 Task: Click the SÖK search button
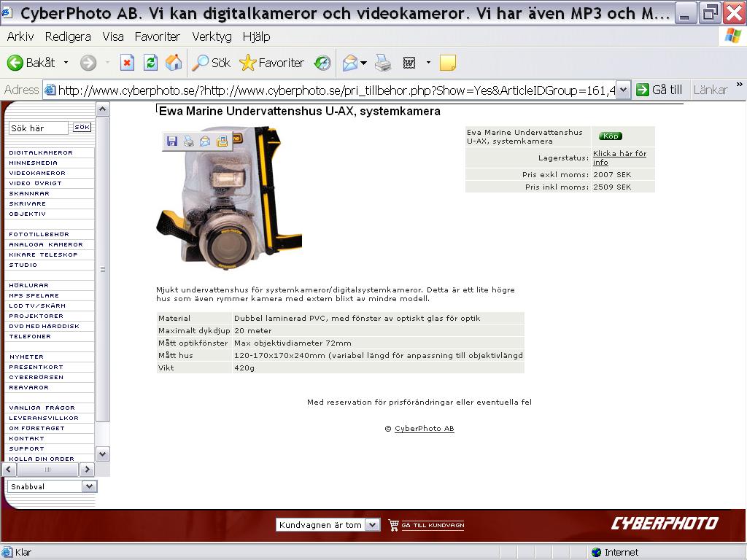coord(82,127)
